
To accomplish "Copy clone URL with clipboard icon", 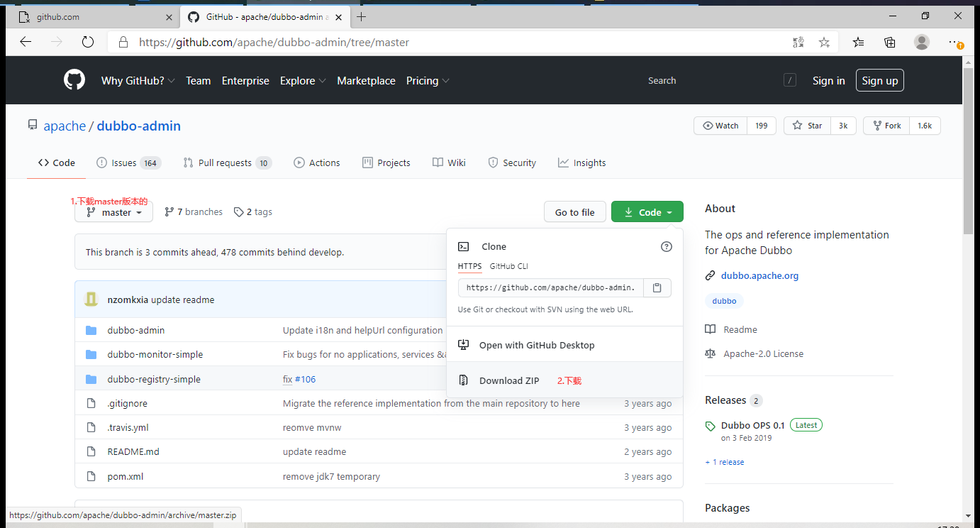I will pyautogui.click(x=657, y=287).
